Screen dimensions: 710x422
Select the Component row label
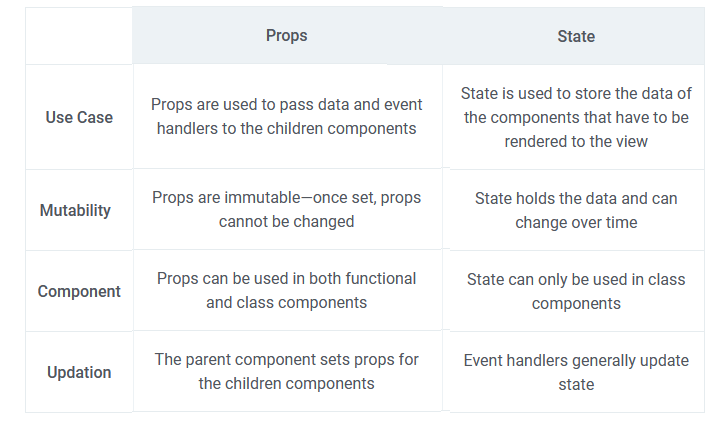click(79, 291)
